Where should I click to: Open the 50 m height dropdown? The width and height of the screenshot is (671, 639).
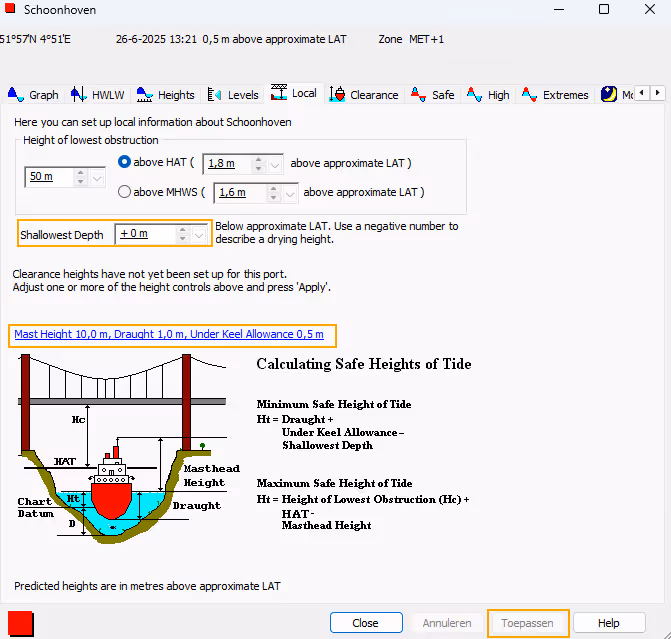pyautogui.click(x=97, y=177)
